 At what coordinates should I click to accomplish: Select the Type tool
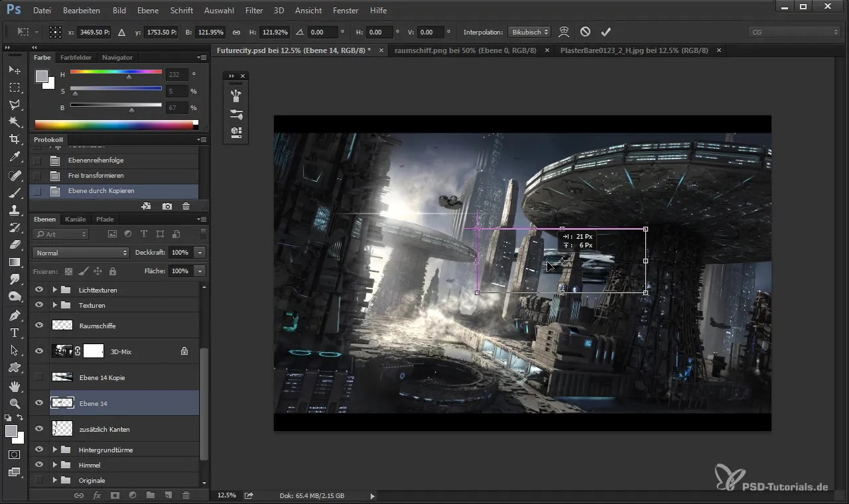point(15,333)
